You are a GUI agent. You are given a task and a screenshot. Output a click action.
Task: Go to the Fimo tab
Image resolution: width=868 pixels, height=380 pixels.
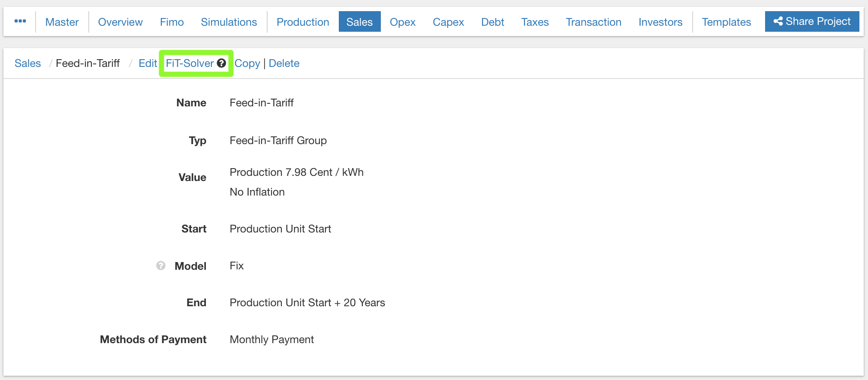coord(172,22)
